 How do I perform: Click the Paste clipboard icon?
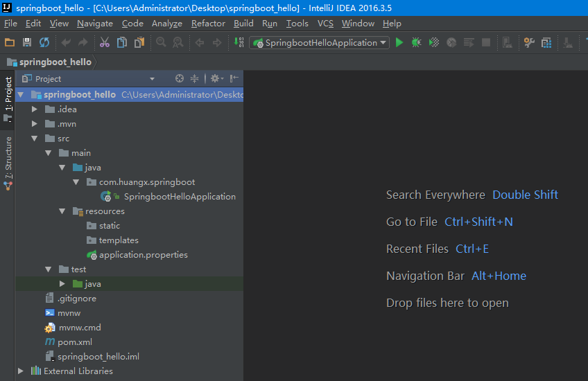139,42
